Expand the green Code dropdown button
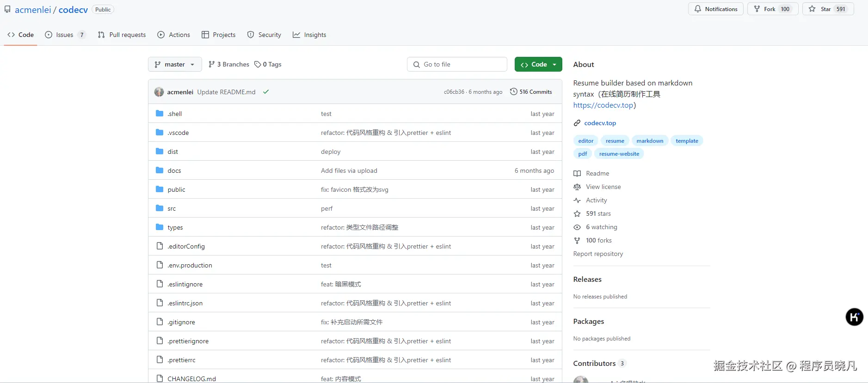The width and height of the screenshot is (868, 383). 538,64
